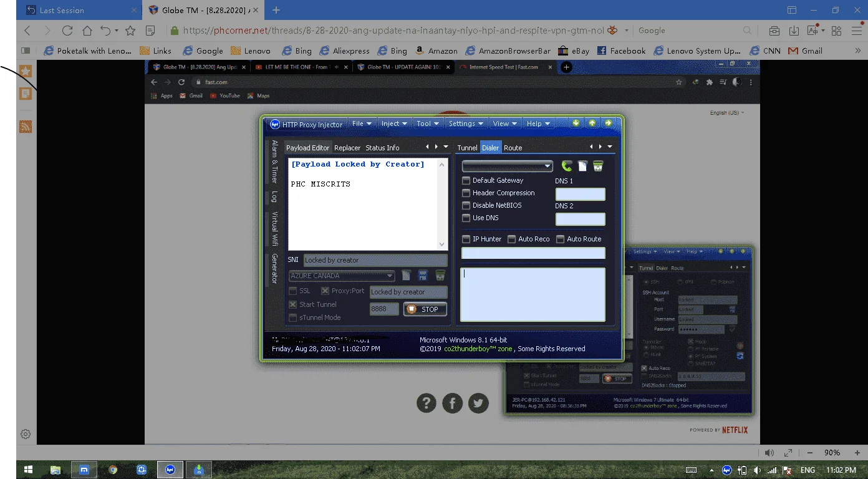The image size is (868, 479).
Task: Toggle the Start Tunnel checkbox
Action: pyautogui.click(x=292, y=304)
